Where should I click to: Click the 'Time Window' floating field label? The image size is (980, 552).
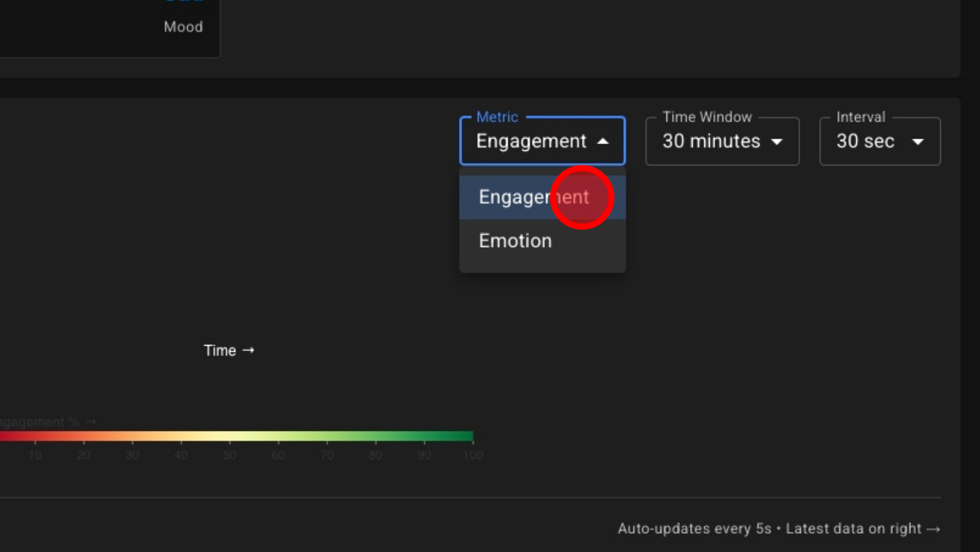pyautogui.click(x=707, y=117)
